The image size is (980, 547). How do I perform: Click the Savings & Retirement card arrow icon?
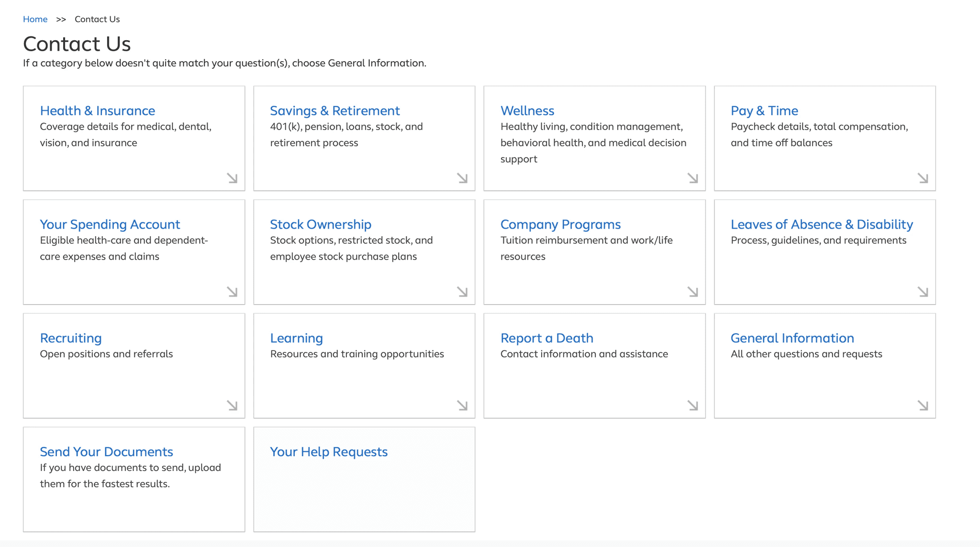[462, 178]
